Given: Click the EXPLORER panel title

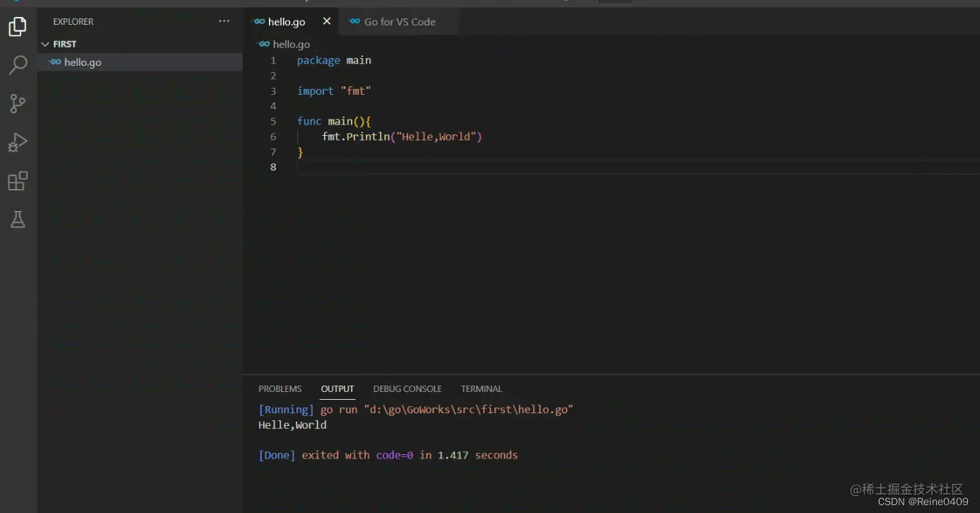Looking at the screenshot, I should pos(74,22).
